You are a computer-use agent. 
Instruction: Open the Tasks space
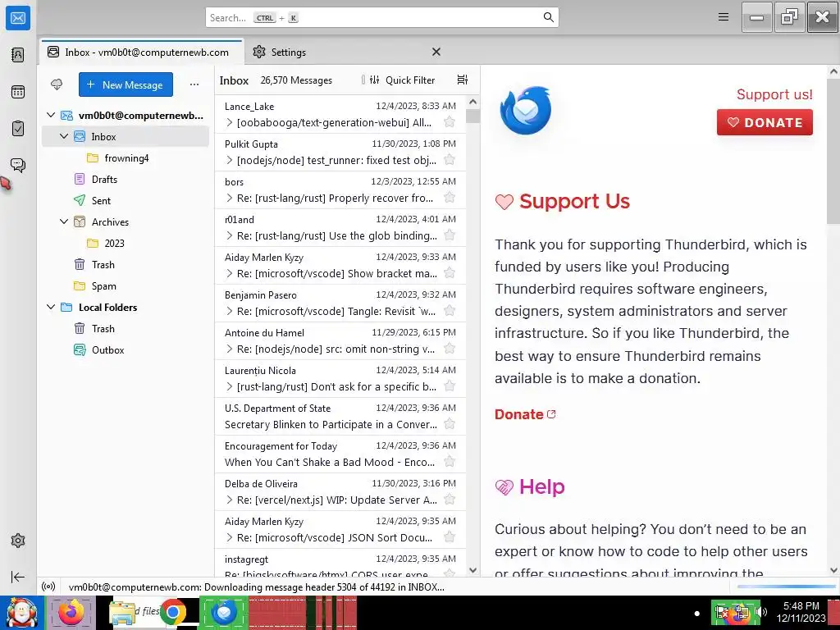click(x=18, y=129)
